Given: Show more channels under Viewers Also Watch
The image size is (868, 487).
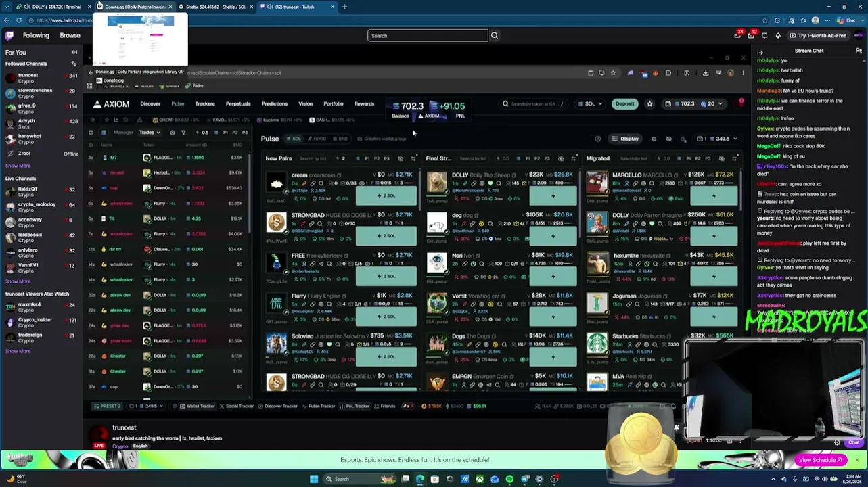Looking at the screenshot, I should click(x=18, y=351).
